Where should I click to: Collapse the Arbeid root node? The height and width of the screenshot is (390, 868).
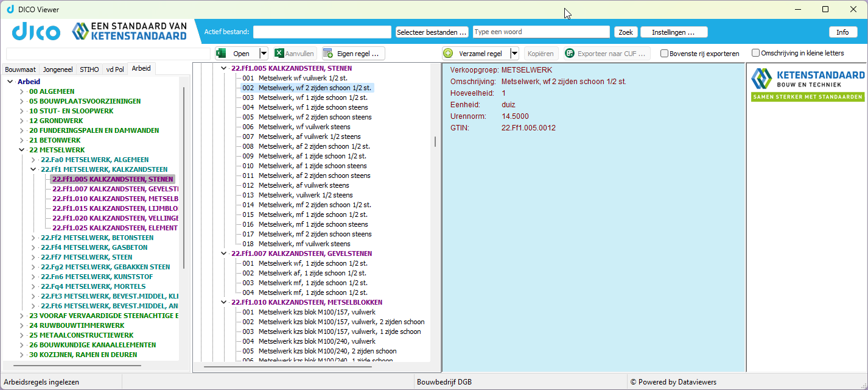[x=10, y=82]
